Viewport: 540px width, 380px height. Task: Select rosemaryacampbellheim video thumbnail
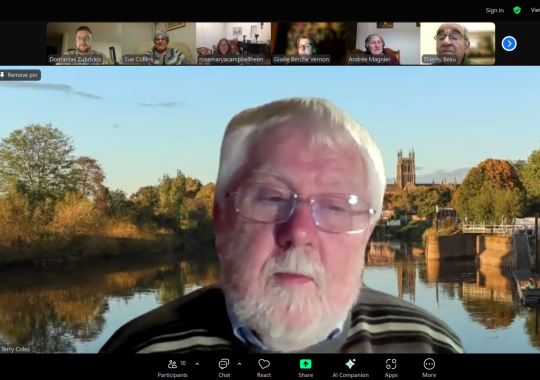point(233,43)
